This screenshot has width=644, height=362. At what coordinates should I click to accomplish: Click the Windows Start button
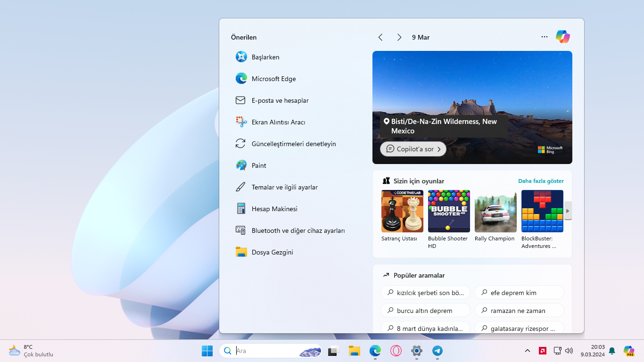(x=207, y=351)
